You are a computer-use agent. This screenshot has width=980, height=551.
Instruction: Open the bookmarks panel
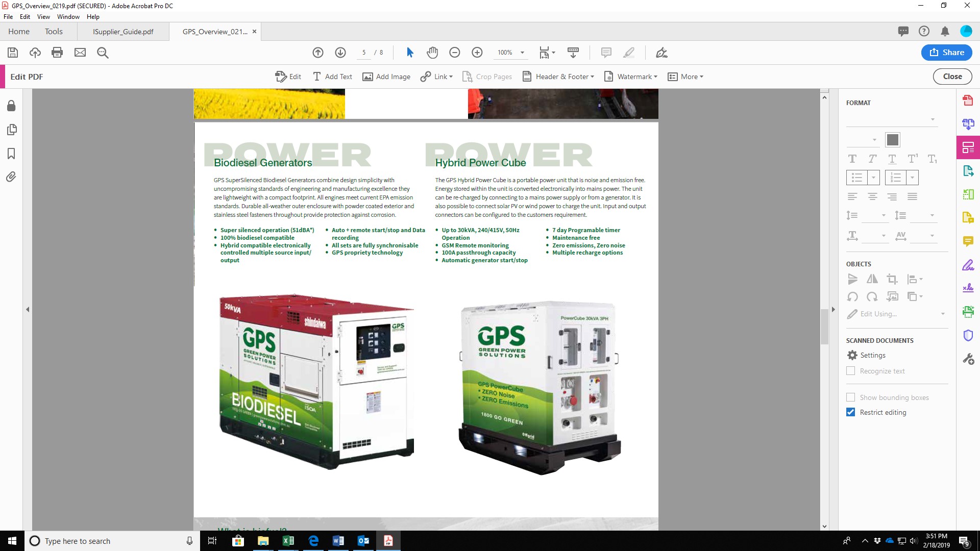pyautogui.click(x=11, y=154)
